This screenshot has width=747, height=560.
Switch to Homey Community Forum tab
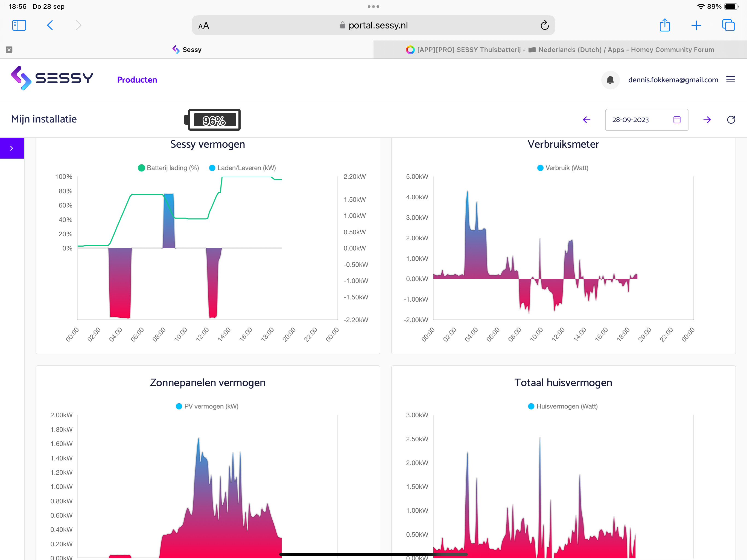(x=560, y=50)
